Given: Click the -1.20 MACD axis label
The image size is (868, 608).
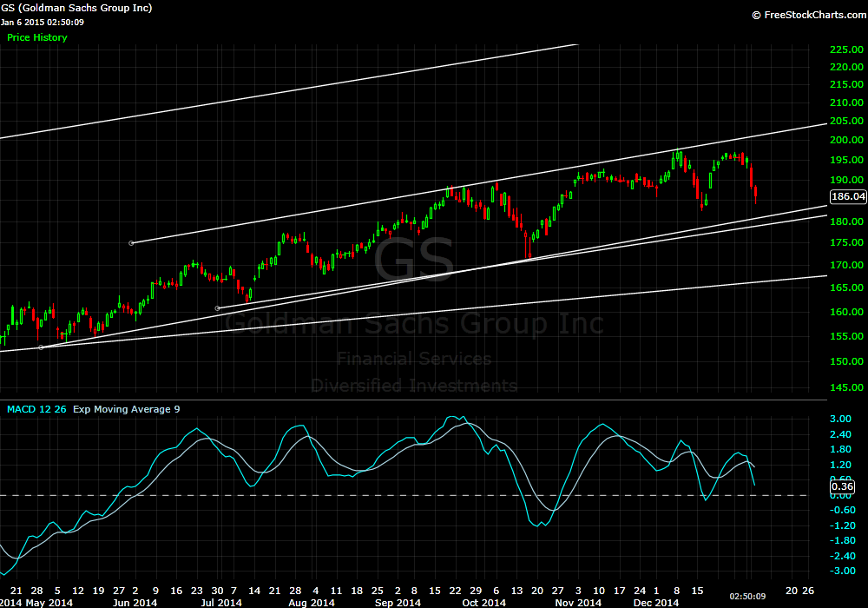Looking at the screenshot, I should pyautogui.click(x=843, y=526).
